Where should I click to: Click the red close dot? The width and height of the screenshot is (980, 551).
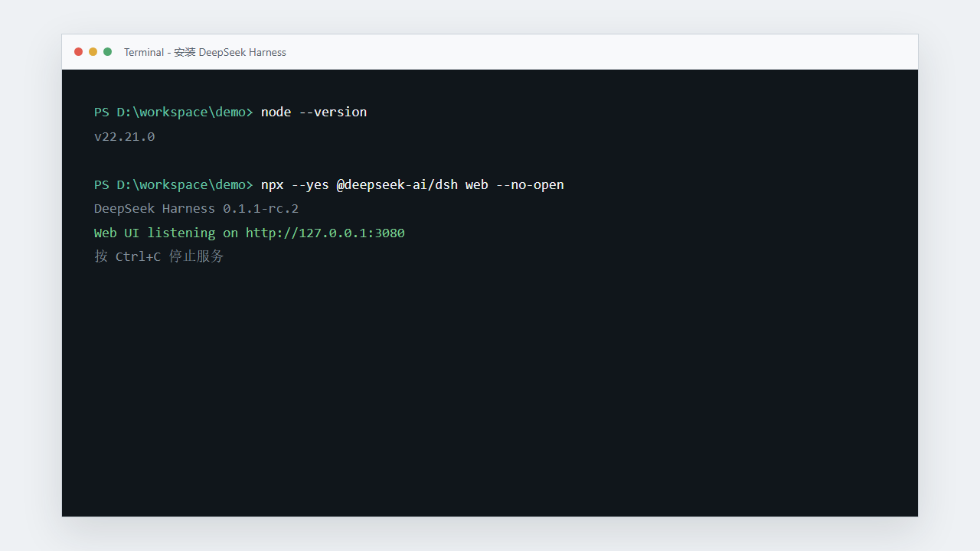(78, 52)
